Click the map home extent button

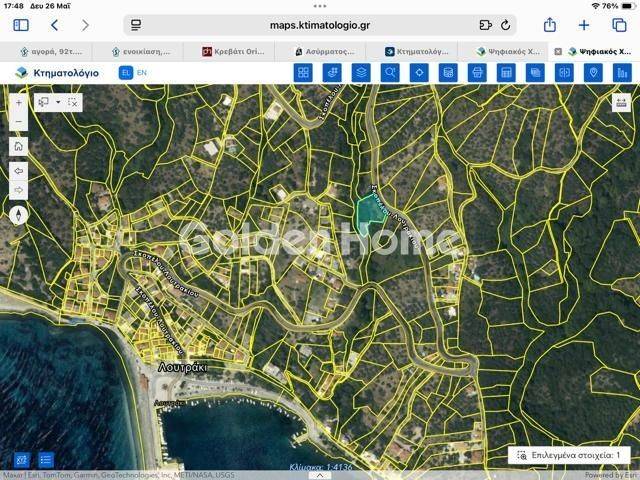pos(19,146)
